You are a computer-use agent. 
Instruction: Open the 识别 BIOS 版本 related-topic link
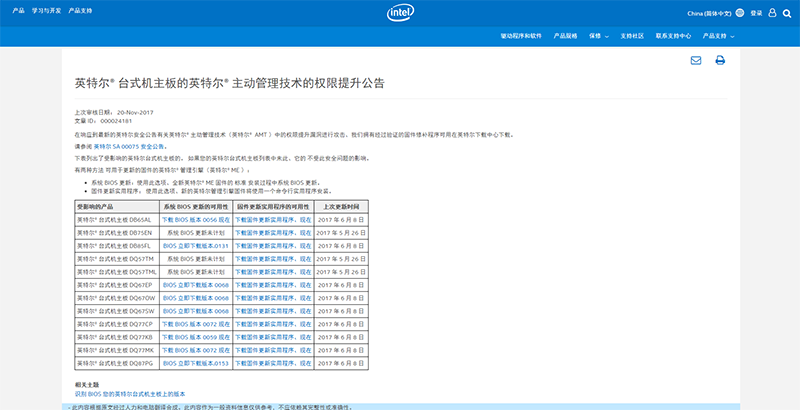(x=130, y=394)
